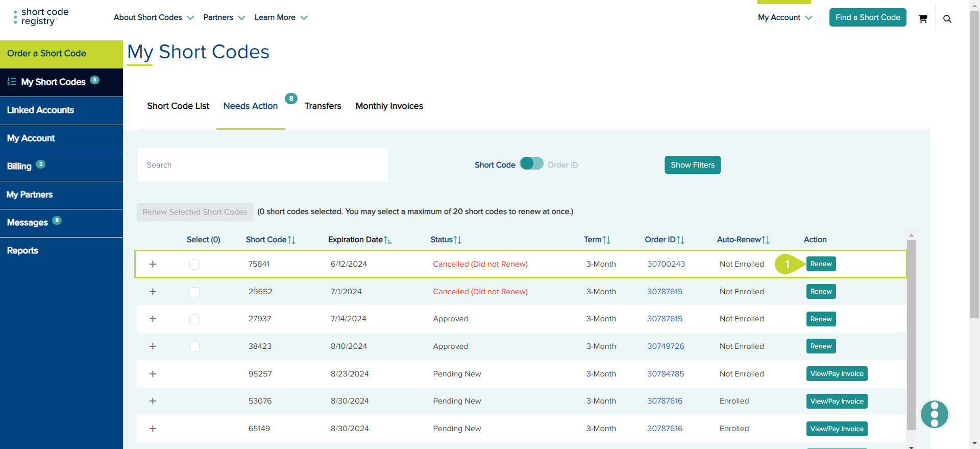
Task: Check the box for short code 75841
Action: point(194,265)
